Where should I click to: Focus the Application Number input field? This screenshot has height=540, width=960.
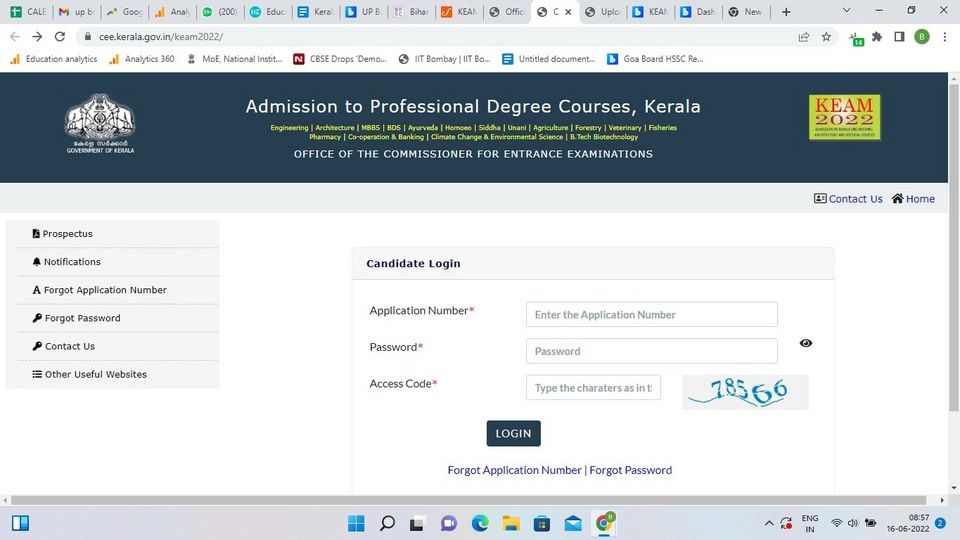click(x=651, y=315)
